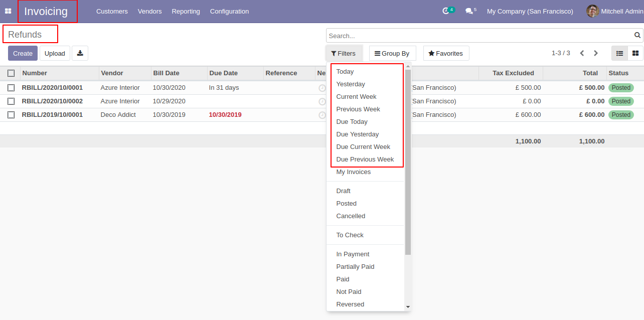Screen dimensions: 644x320
Task: Check the RBILL/2020/10/0002 row checkbox
Action: (x=11, y=101)
